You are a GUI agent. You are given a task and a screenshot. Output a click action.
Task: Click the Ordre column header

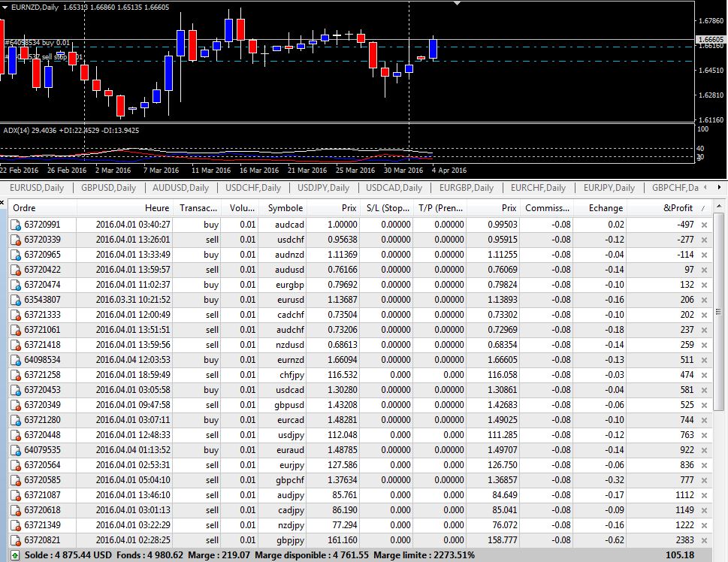(x=25, y=208)
